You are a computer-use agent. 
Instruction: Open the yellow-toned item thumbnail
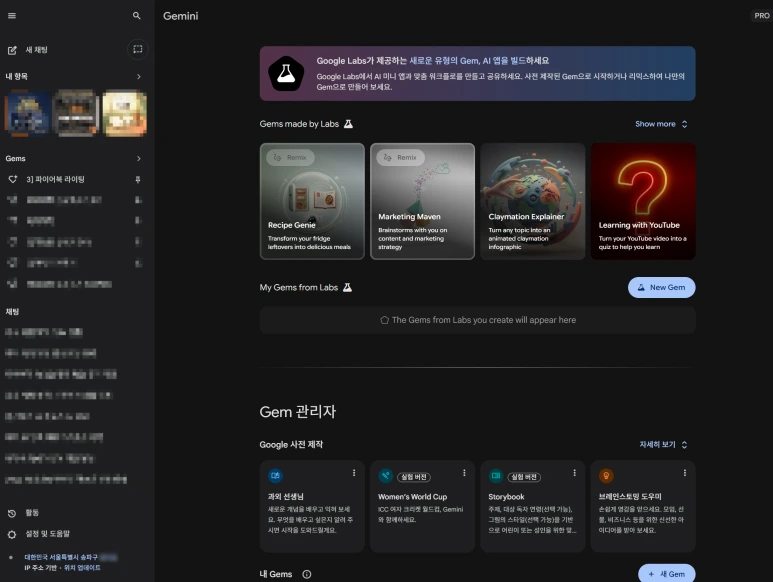pos(124,113)
